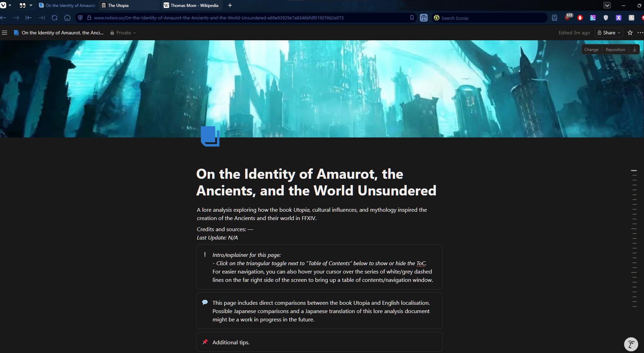Bookmark this page in the address bar
The height and width of the screenshot is (353, 644).
(x=412, y=18)
